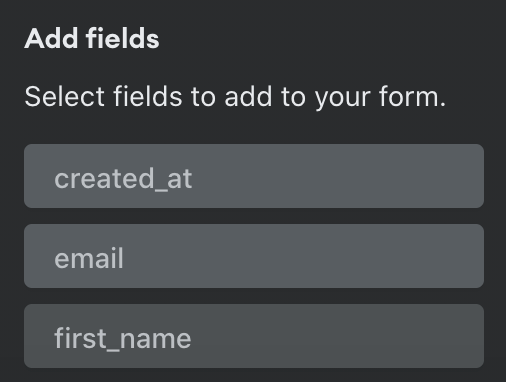Viewport: 506px width, 382px height.
Task: Select the first_name field option
Action: pos(254,336)
